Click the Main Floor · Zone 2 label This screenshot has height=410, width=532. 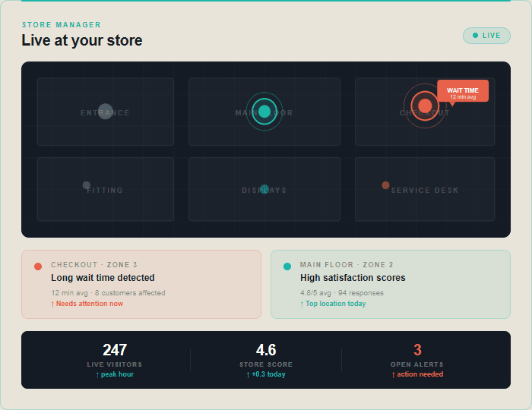(347, 265)
